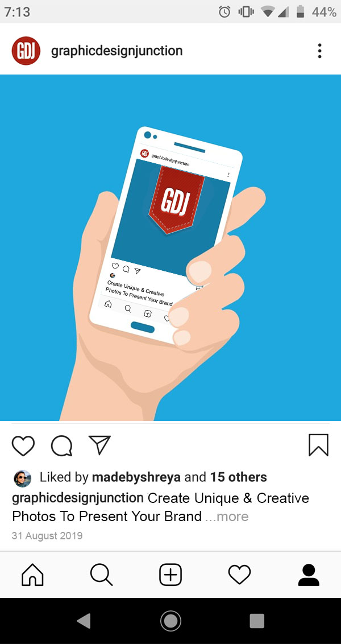Save post using the bookmark icon
The width and height of the screenshot is (341, 644).
(318, 445)
